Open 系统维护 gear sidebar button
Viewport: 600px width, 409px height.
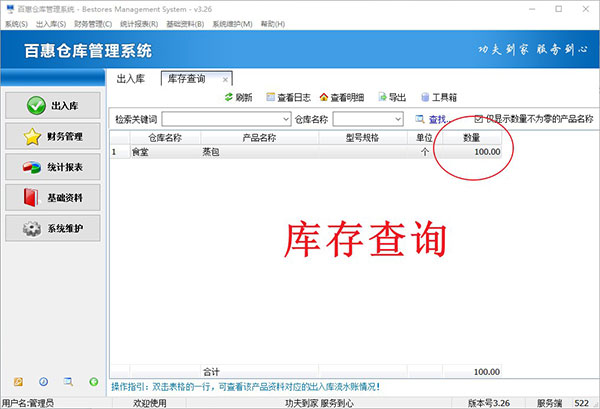click(x=51, y=229)
